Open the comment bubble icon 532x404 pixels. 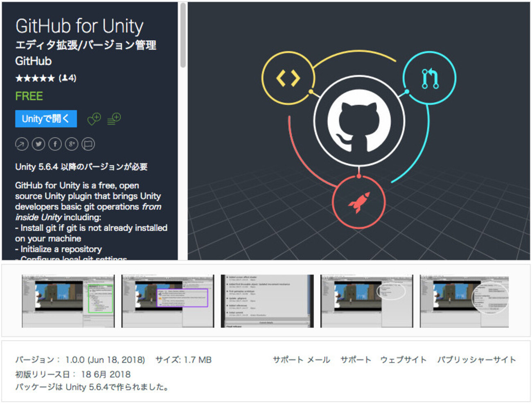coord(88,144)
